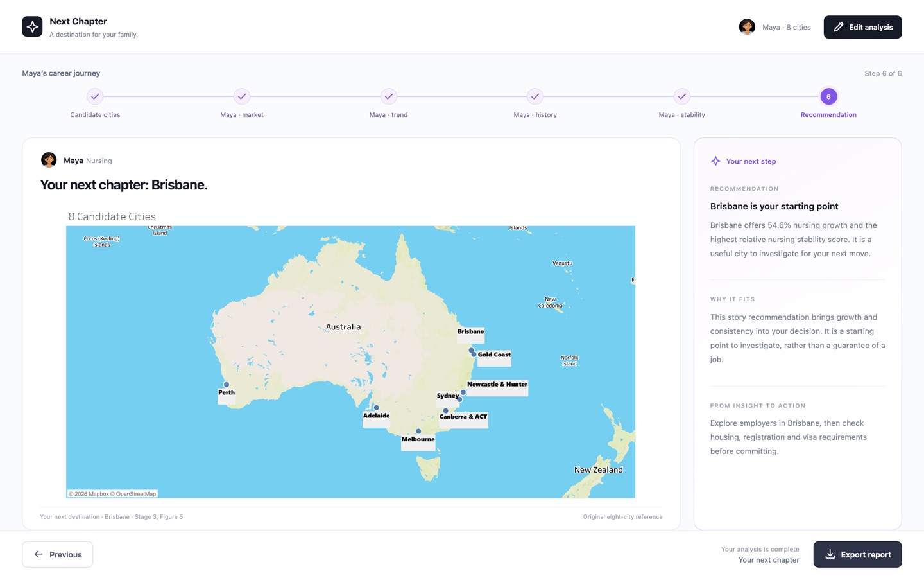This screenshot has height=578, width=924.
Task: Click the Canberra & ACT map marker dot
Action: (445, 411)
